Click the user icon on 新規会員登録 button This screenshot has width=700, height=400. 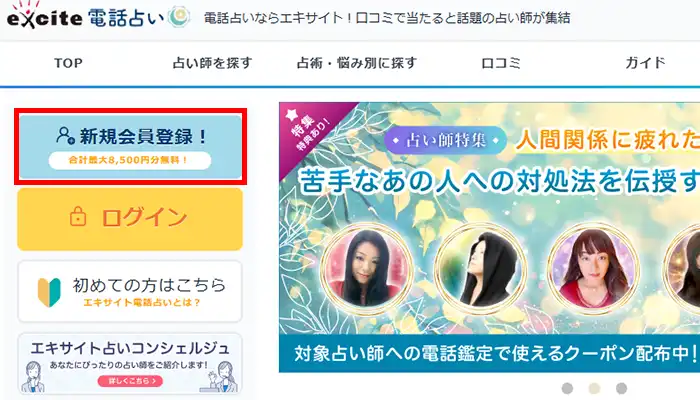(x=65, y=135)
